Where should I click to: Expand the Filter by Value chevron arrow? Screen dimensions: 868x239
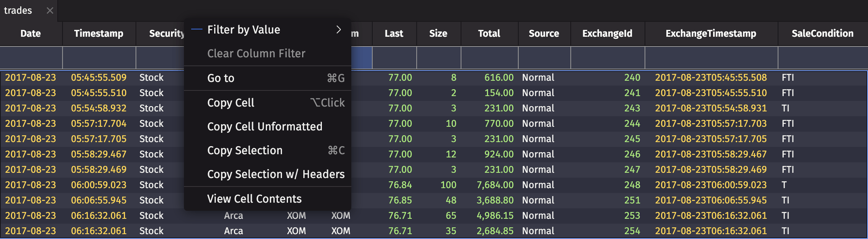coord(338,30)
